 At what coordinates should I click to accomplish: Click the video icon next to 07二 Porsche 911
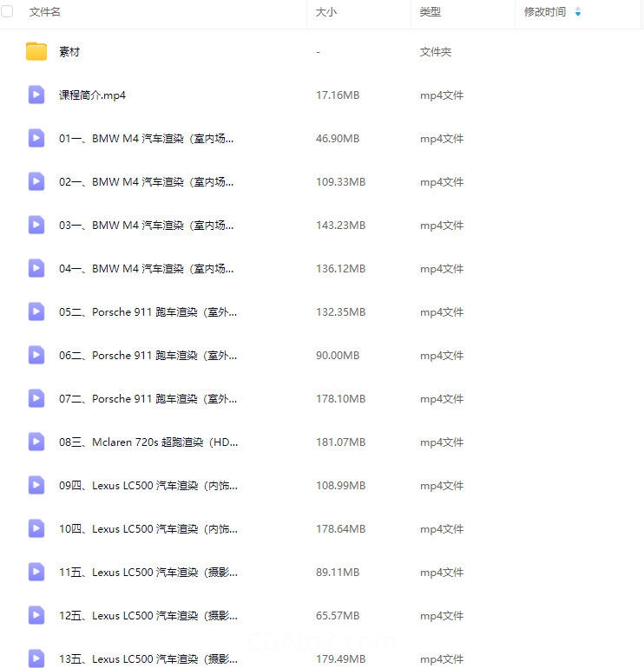click(x=36, y=398)
